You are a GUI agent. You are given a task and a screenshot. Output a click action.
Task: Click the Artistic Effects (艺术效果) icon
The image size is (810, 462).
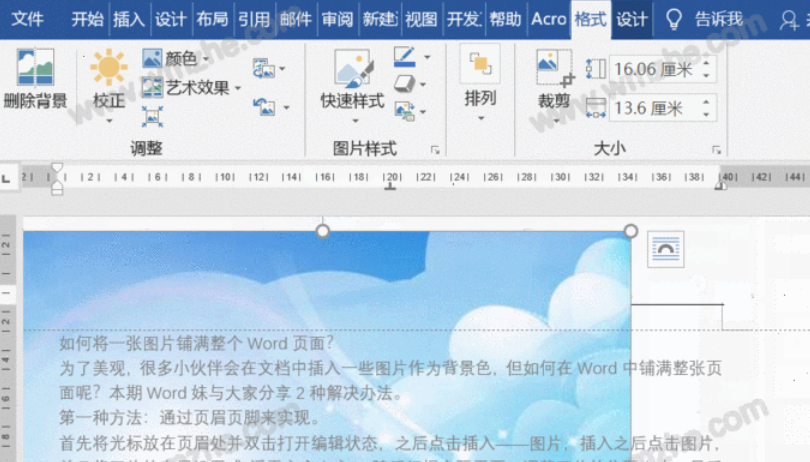click(152, 87)
